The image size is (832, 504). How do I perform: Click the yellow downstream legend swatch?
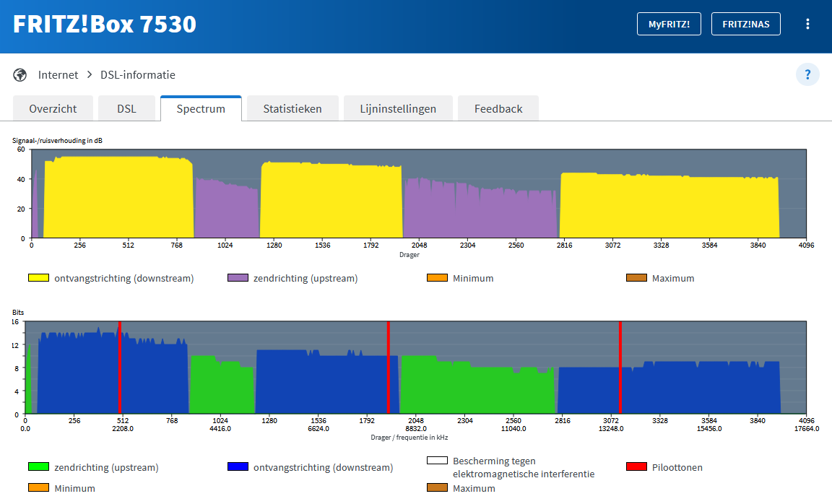click(x=38, y=278)
